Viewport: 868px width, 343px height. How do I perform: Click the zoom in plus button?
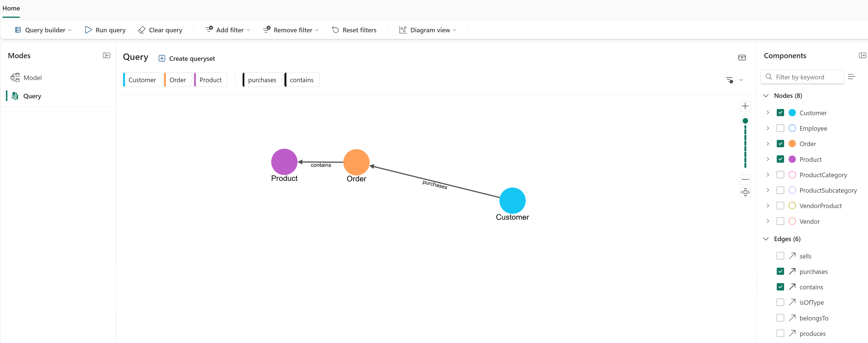[745, 106]
